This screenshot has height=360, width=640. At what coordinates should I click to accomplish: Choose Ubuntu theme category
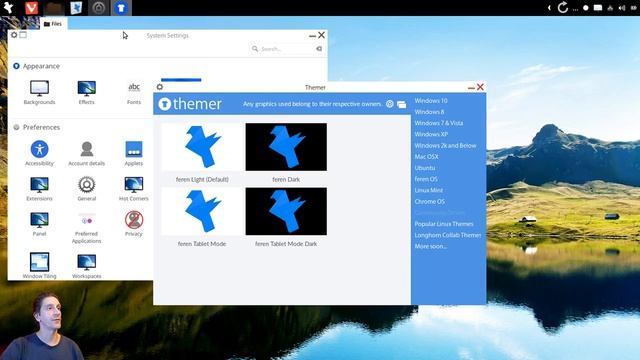(x=424, y=168)
